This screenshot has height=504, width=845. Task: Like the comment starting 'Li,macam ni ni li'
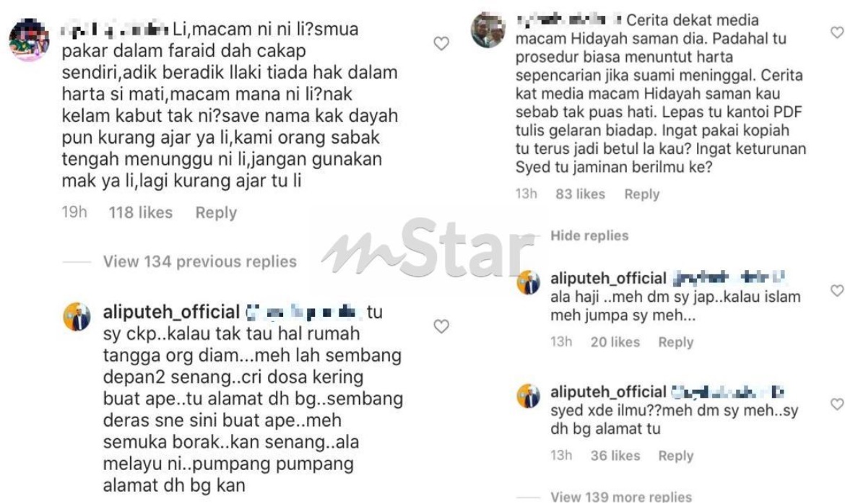pyautogui.click(x=441, y=43)
